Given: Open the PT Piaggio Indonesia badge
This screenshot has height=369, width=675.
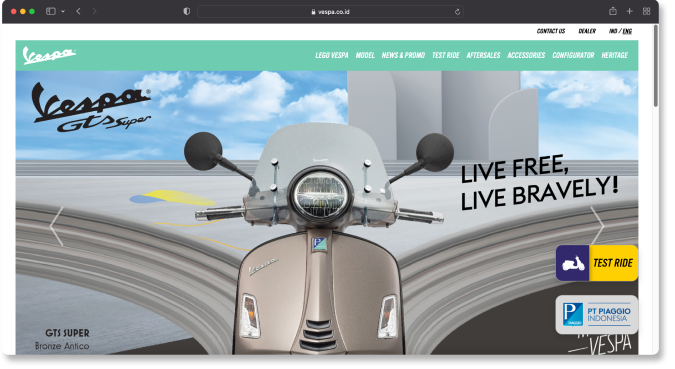Looking at the screenshot, I should click(x=596, y=315).
